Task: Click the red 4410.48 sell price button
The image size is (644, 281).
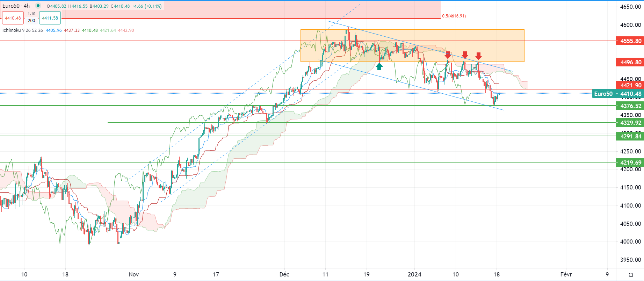Action: (13, 18)
